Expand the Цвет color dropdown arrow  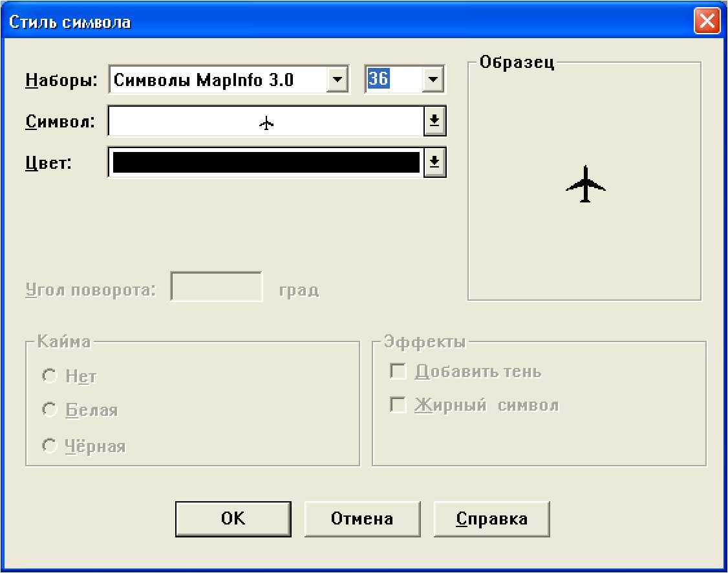435,163
